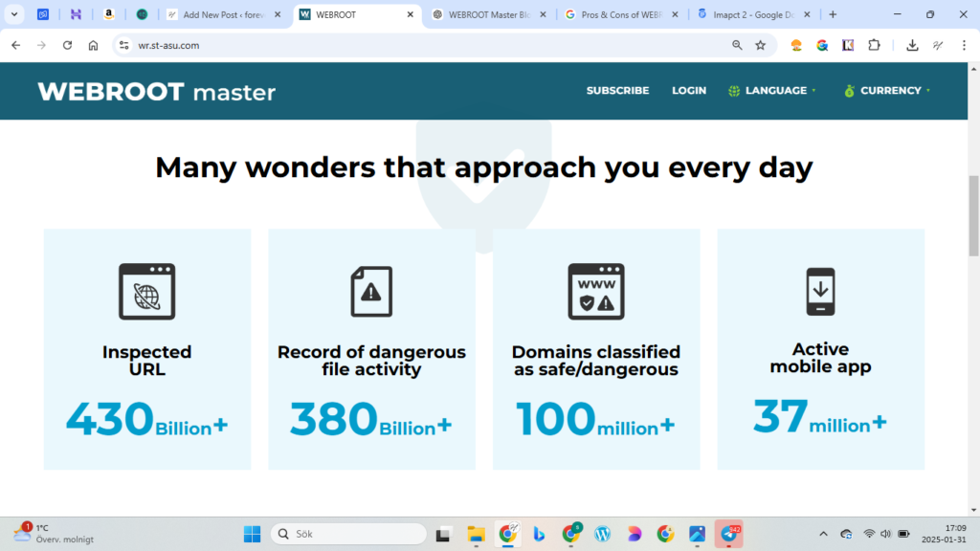980x551 pixels.
Task: Select the 37 million+ figure
Action: coord(820,417)
